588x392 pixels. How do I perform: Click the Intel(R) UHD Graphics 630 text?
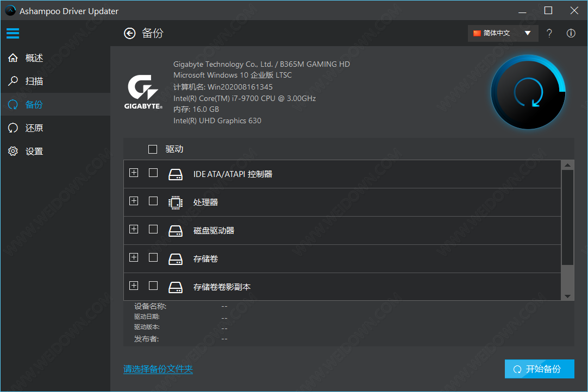(x=217, y=121)
